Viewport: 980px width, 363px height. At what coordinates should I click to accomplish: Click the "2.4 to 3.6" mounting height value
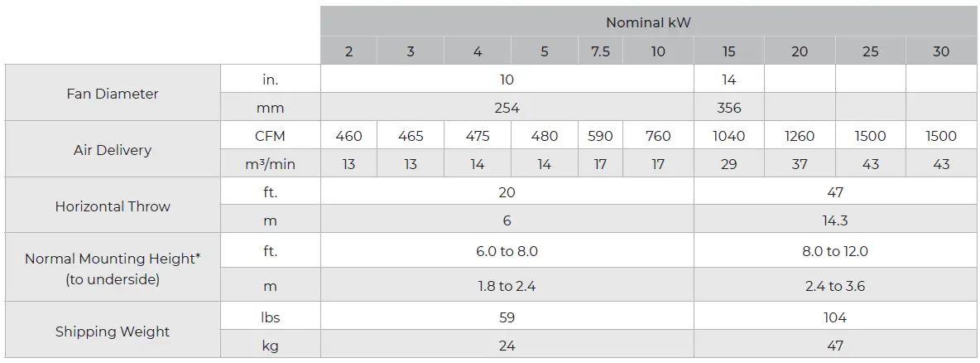835,286
